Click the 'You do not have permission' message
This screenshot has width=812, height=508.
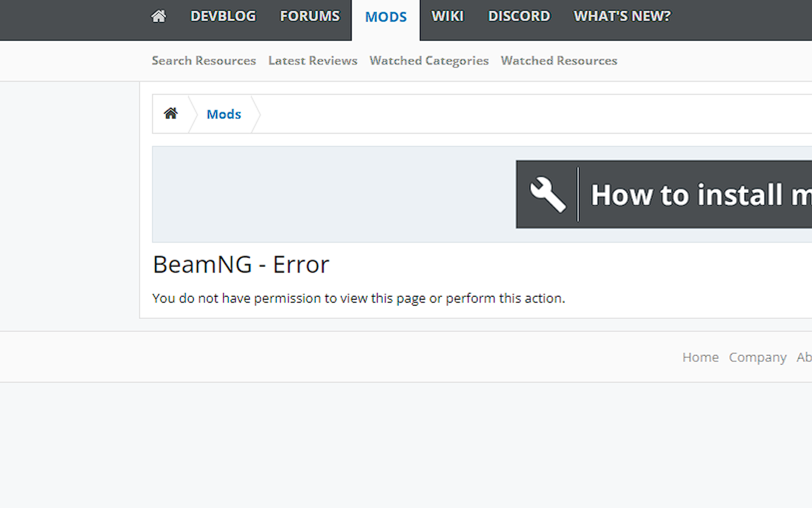pyautogui.click(x=359, y=298)
